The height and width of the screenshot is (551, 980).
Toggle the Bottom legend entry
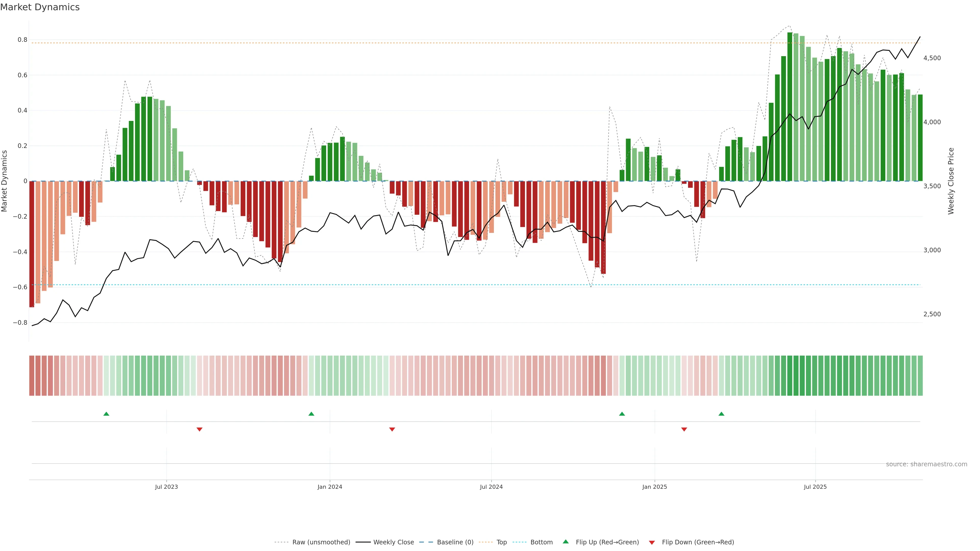click(541, 542)
